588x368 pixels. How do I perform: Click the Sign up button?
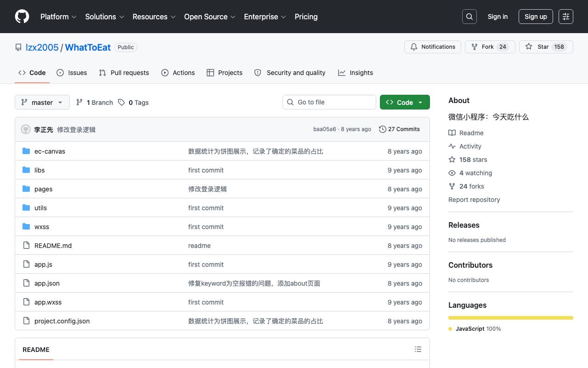pos(536,17)
